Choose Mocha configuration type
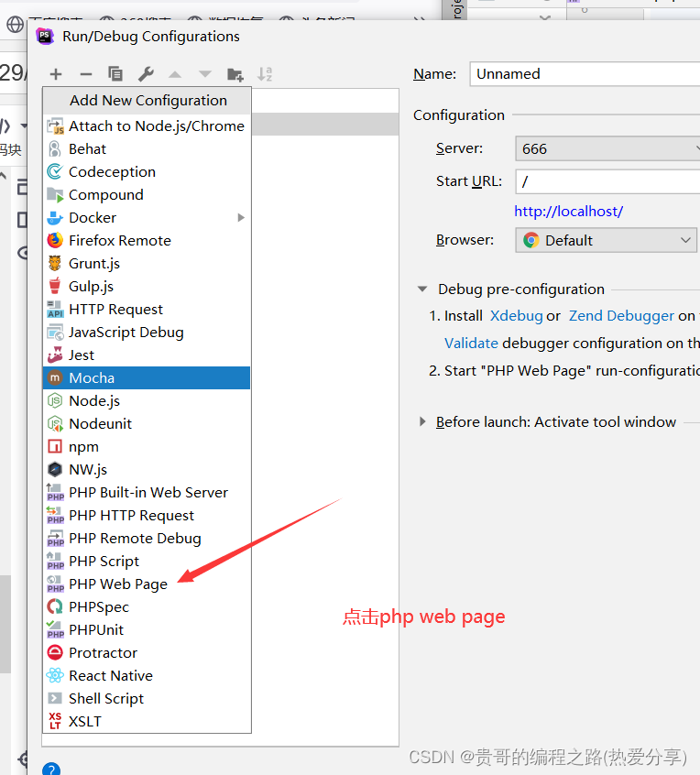 click(x=92, y=377)
